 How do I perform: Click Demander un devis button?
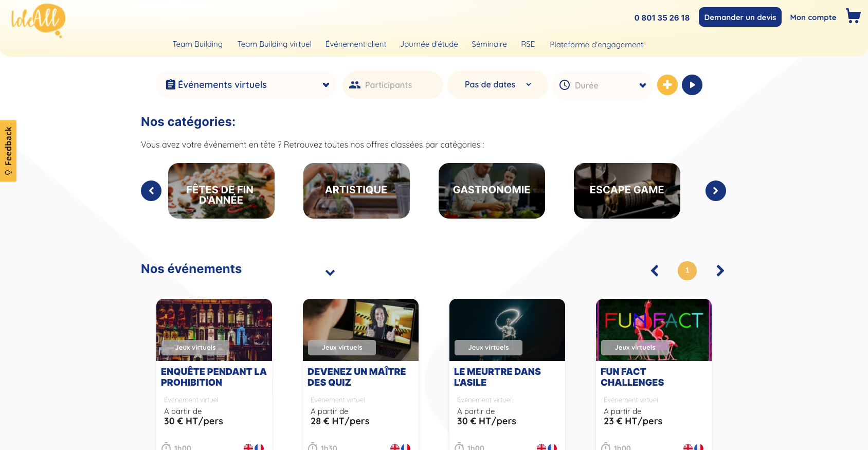(739, 17)
